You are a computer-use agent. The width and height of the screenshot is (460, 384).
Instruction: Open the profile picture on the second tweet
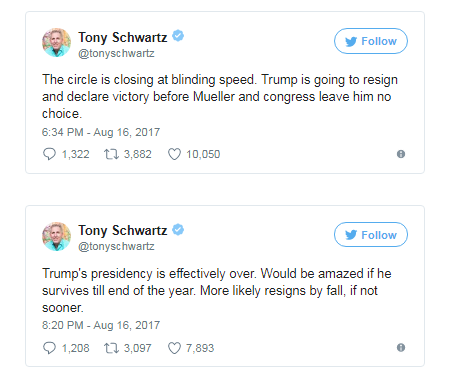[56, 236]
